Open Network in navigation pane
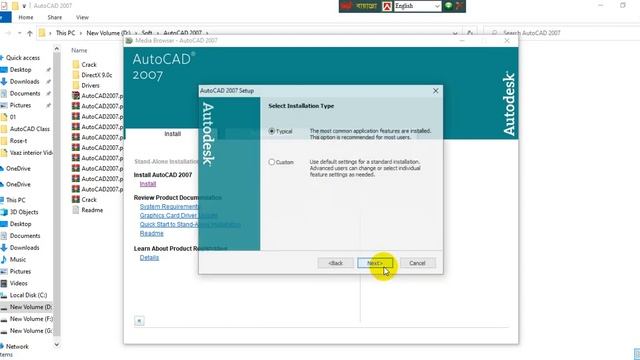The image size is (640, 360). tap(17, 347)
